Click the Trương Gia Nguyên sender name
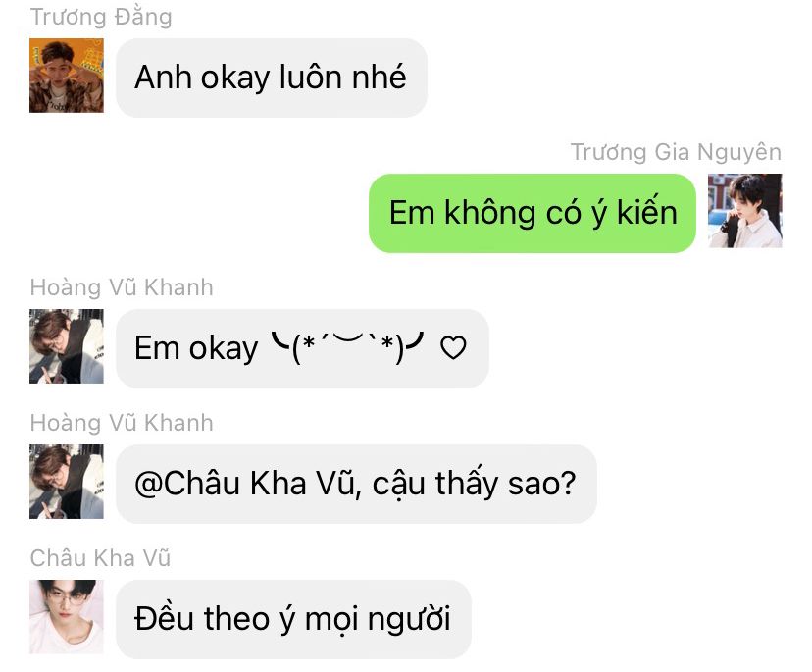The width and height of the screenshot is (812, 672). pyautogui.click(x=677, y=152)
